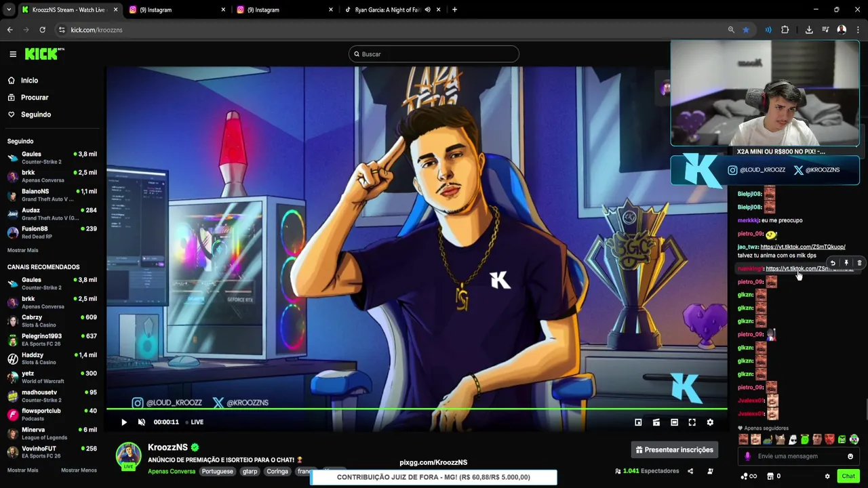Open Cabrzy recommended channel
868x488 pixels.
[x=52, y=321]
